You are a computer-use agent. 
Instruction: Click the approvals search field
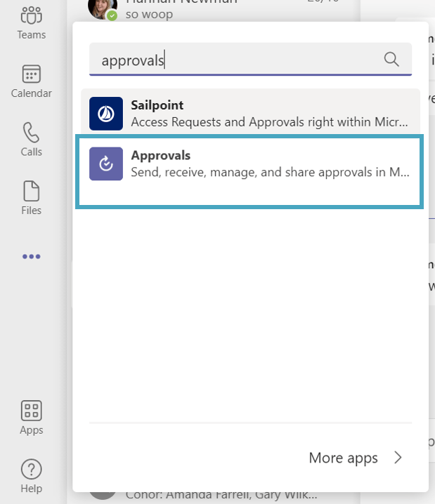point(250,60)
